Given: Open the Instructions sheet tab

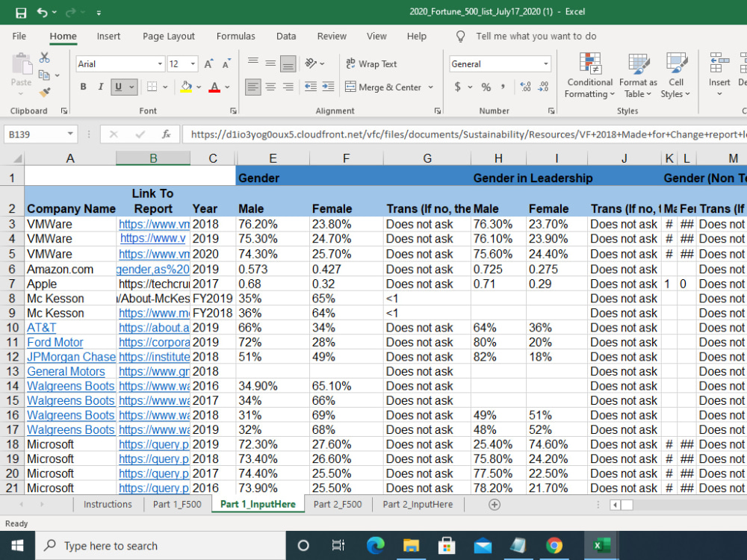Looking at the screenshot, I should (x=108, y=504).
